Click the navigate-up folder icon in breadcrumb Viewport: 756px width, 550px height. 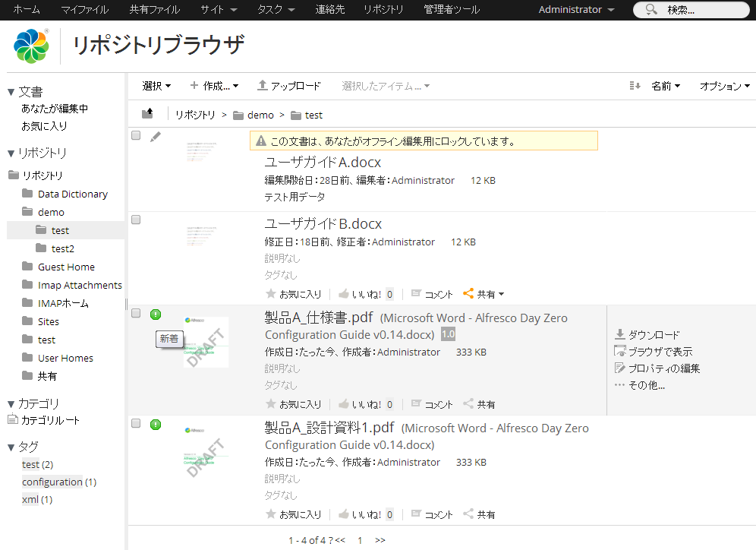(x=147, y=113)
